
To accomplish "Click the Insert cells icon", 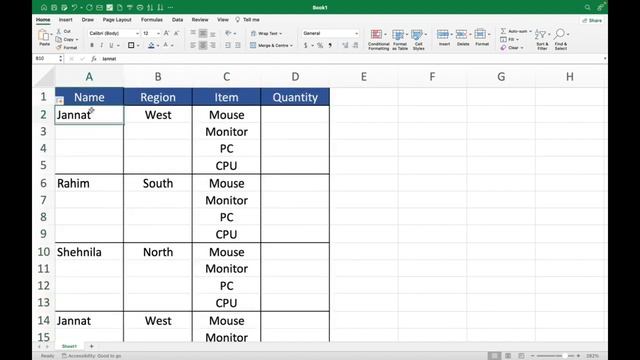I will pyautogui.click(x=442, y=34).
